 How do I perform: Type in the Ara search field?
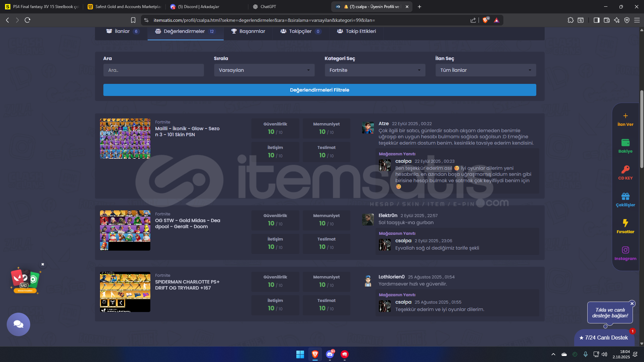tap(153, 70)
